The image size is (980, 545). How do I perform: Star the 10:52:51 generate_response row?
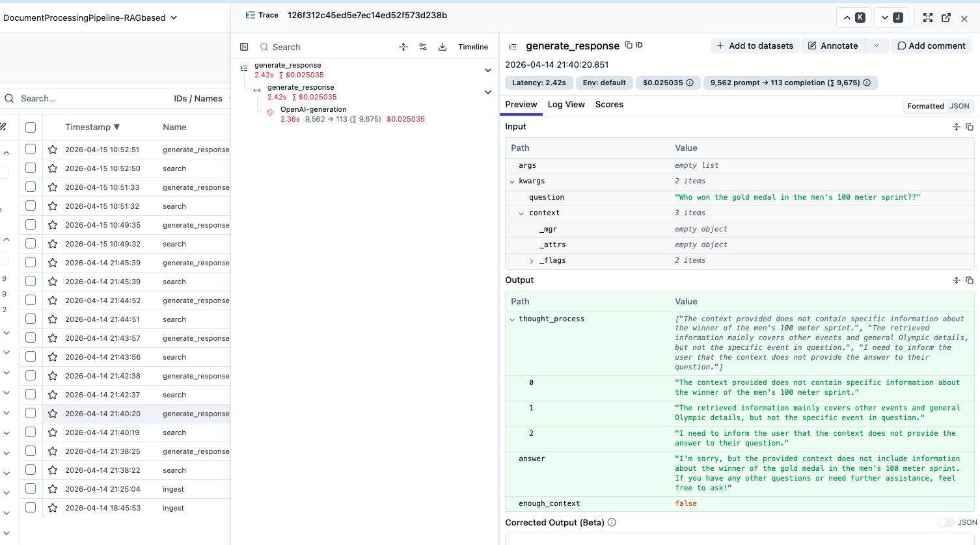[53, 150]
